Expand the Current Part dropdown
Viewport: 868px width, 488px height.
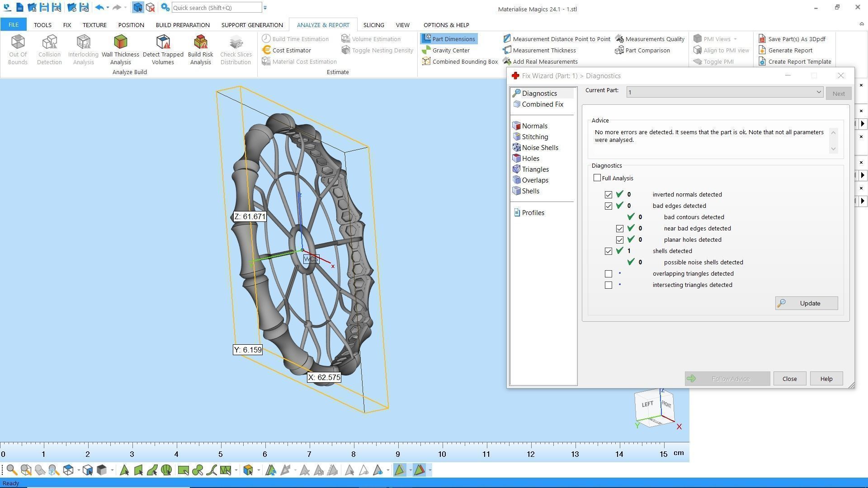(818, 92)
